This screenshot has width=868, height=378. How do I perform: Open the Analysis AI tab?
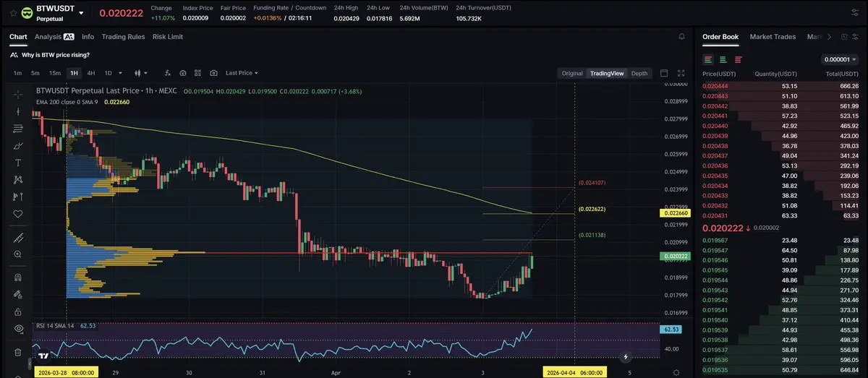(54, 37)
